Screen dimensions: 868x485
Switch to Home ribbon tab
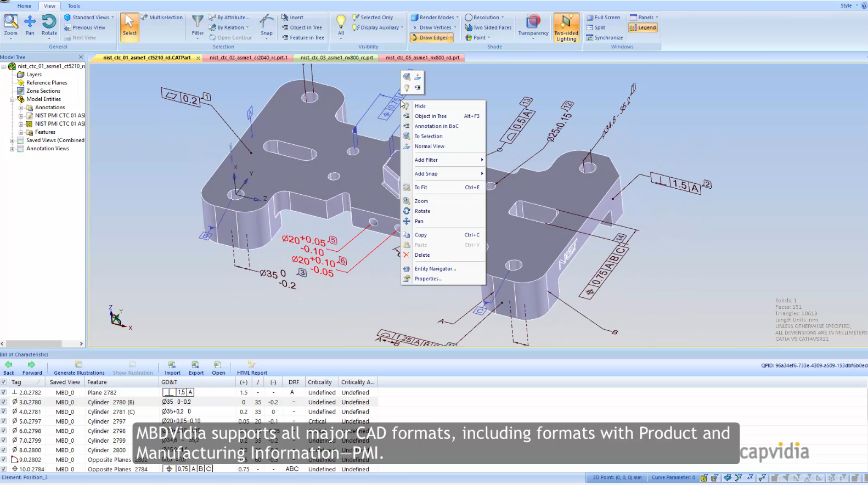point(24,6)
